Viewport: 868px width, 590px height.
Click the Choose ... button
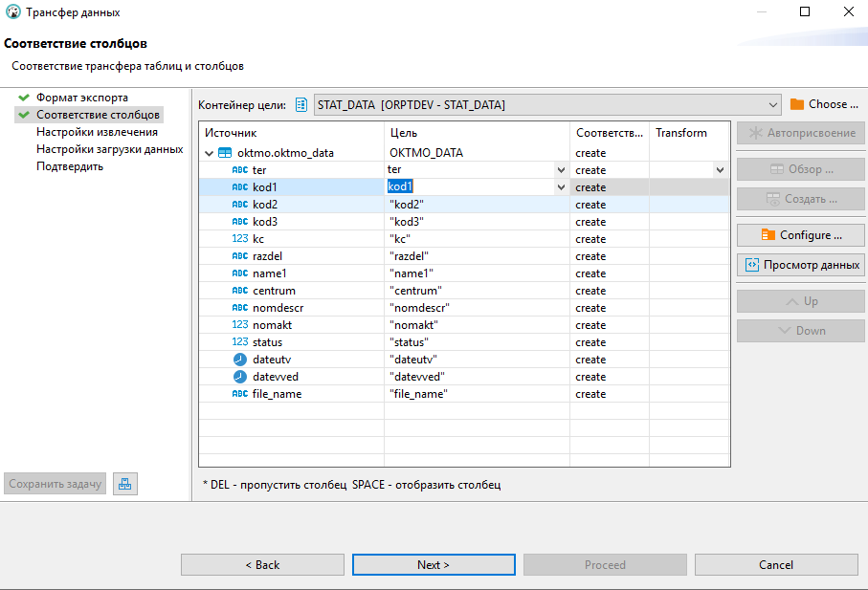(825, 104)
